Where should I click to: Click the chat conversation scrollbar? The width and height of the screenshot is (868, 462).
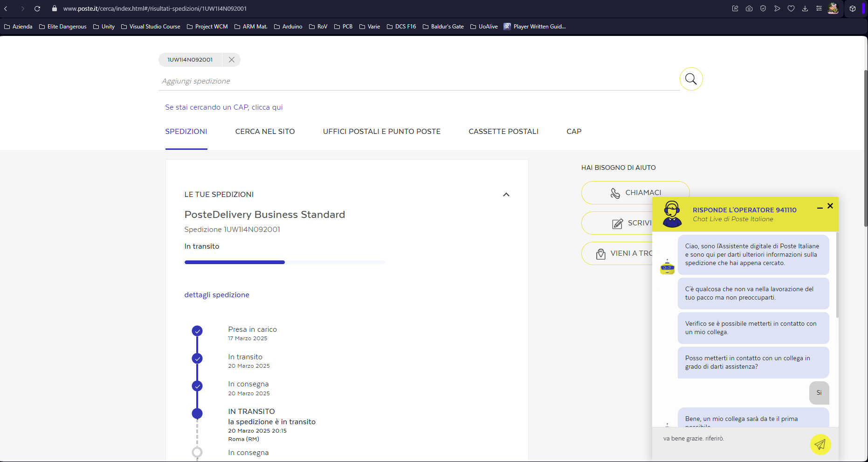pyautogui.click(x=837, y=275)
